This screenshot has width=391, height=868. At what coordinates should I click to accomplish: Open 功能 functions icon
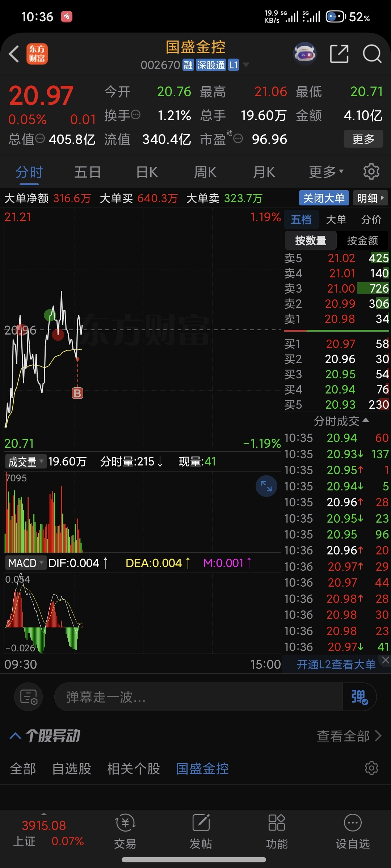coord(277,831)
